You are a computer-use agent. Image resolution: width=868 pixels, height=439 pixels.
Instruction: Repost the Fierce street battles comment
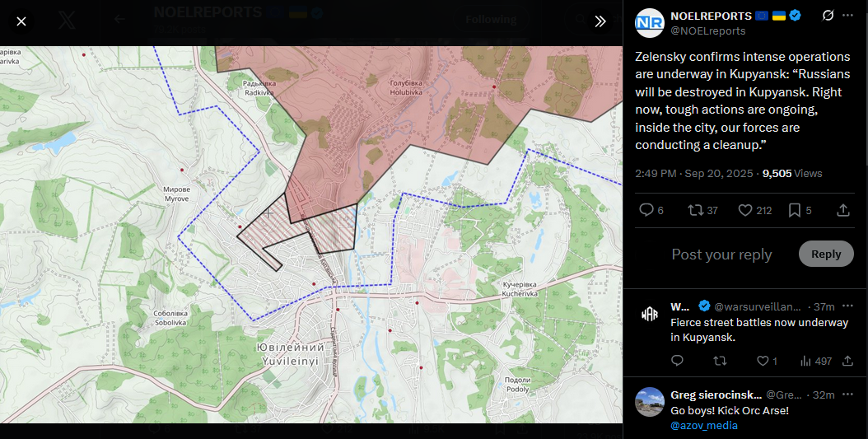tap(720, 361)
